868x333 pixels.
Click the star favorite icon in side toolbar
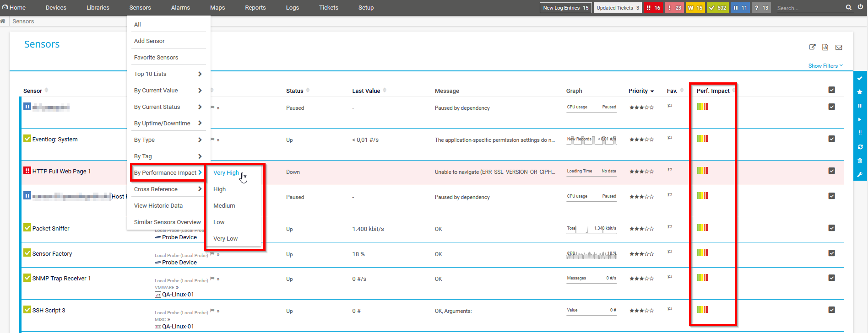860,92
